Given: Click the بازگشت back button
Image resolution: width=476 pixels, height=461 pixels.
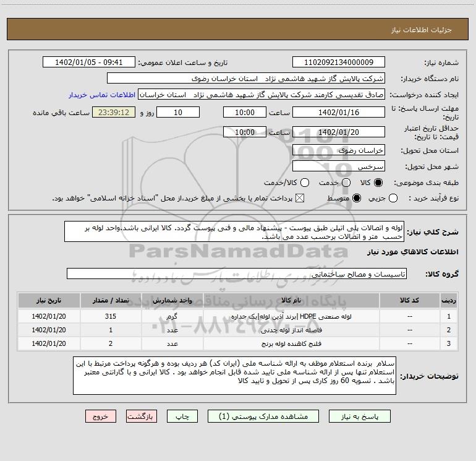Looking at the screenshot, I should pyautogui.click(x=142, y=416).
